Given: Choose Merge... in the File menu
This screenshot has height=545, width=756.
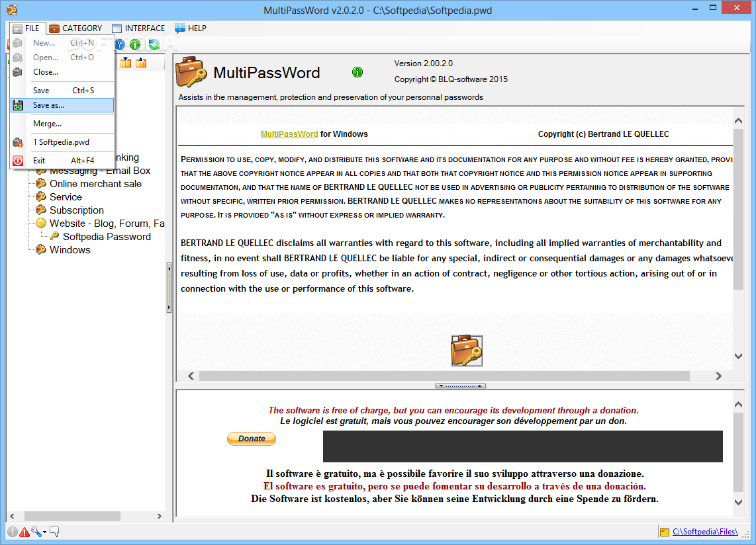Looking at the screenshot, I should click(x=62, y=124).
